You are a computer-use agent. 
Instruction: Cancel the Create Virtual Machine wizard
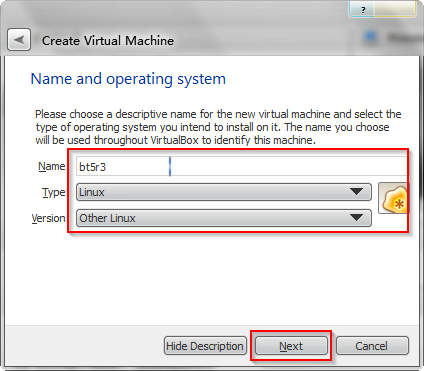tap(372, 346)
